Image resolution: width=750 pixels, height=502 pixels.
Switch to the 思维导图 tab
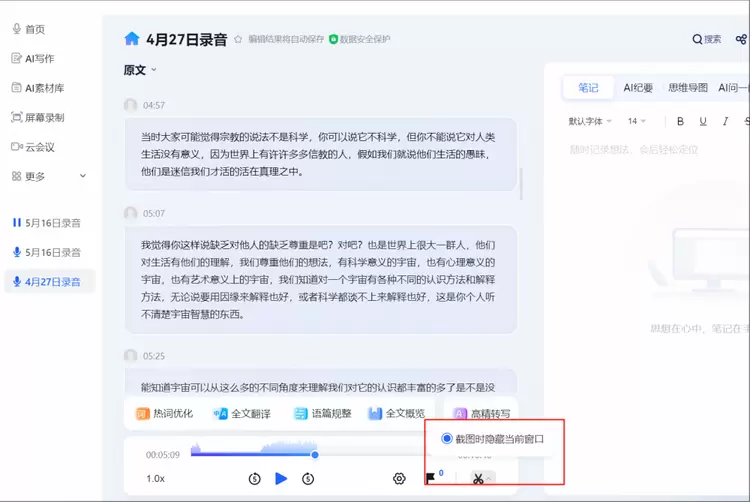tap(687, 88)
